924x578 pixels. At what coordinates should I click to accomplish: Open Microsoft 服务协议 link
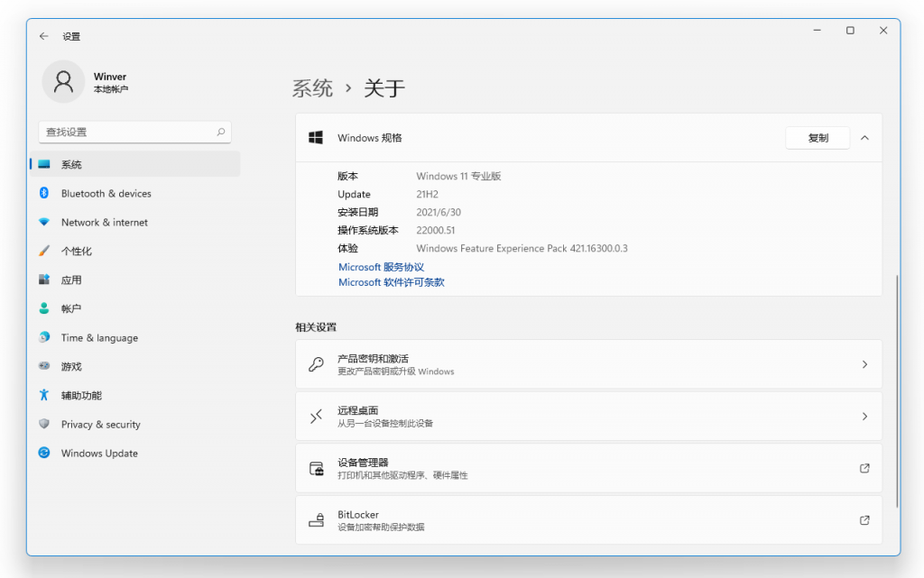pyautogui.click(x=382, y=267)
